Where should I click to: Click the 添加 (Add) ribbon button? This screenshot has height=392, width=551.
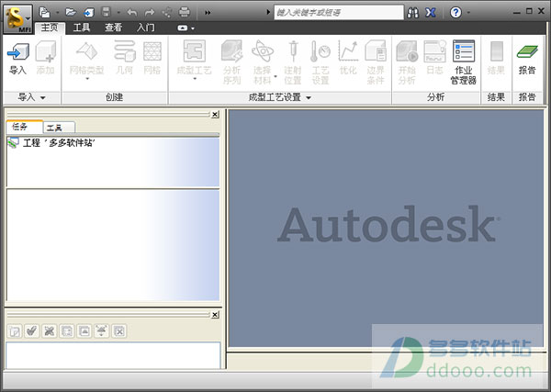(46, 58)
